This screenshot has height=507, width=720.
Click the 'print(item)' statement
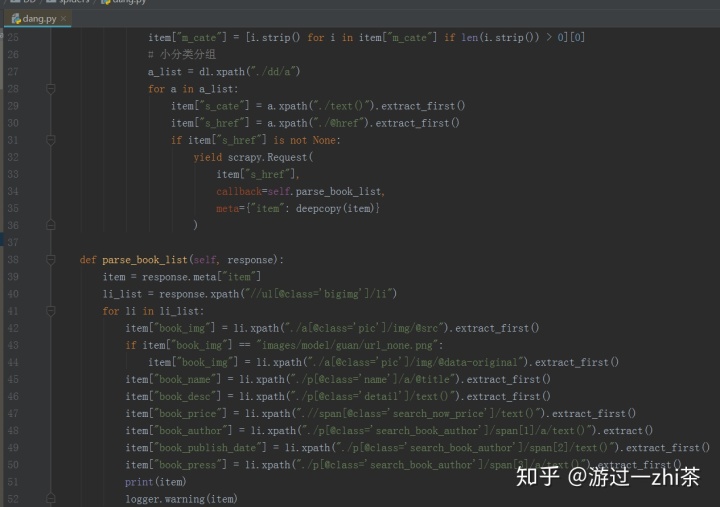[156, 482]
